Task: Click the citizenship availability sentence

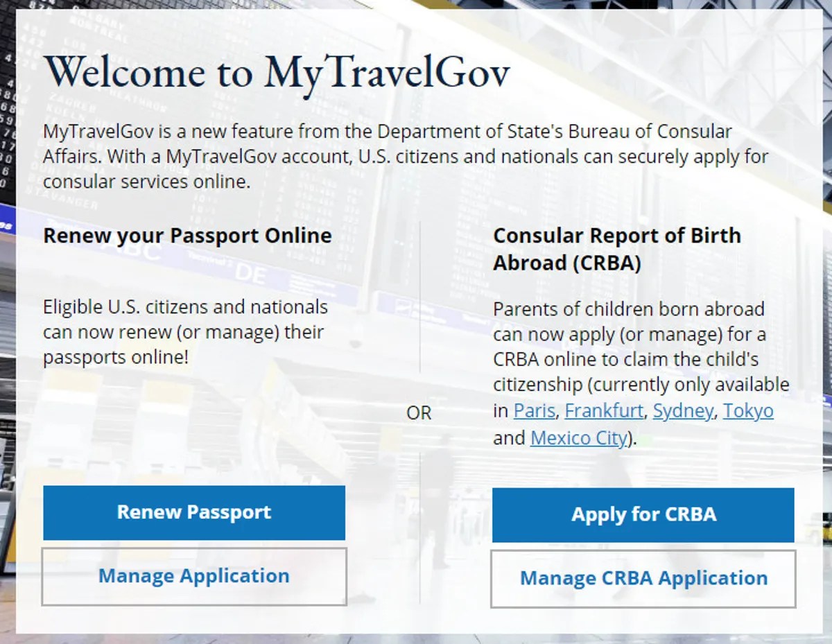Action: click(641, 385)
